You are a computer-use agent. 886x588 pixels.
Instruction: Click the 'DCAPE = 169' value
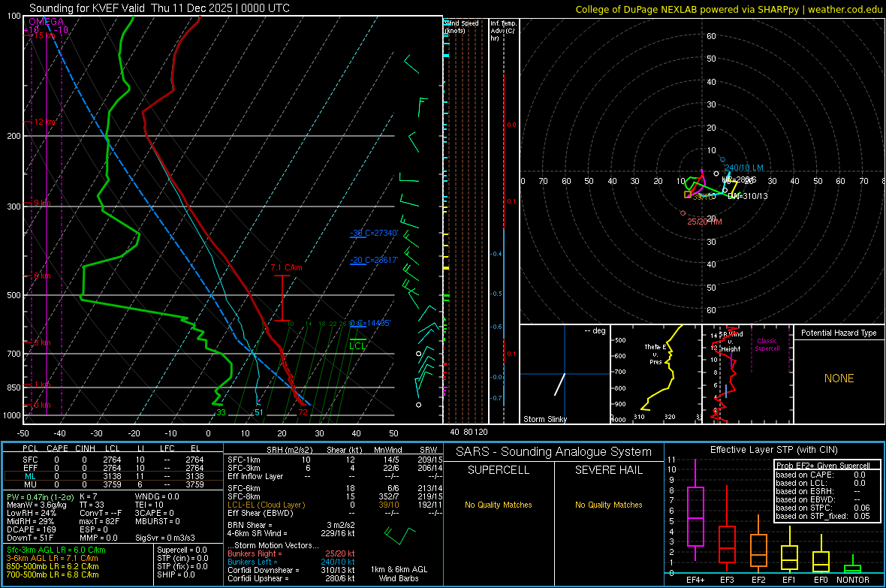tap(31, 529)
